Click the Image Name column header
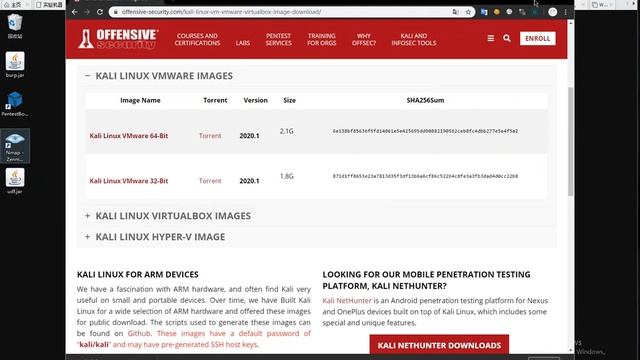 [x=140, y=100]
